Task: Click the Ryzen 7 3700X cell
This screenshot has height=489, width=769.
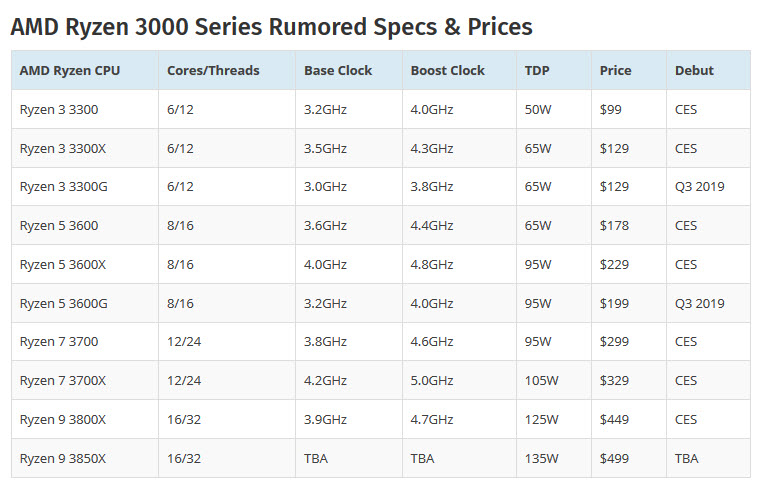Action: tap(63, 381)
